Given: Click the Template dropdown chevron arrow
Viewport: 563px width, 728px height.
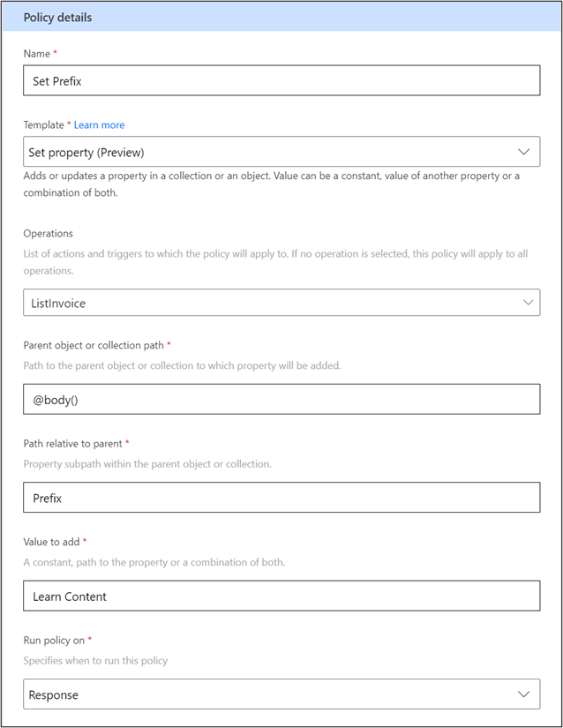Looking at the screenshot, I should click(523, 152).
